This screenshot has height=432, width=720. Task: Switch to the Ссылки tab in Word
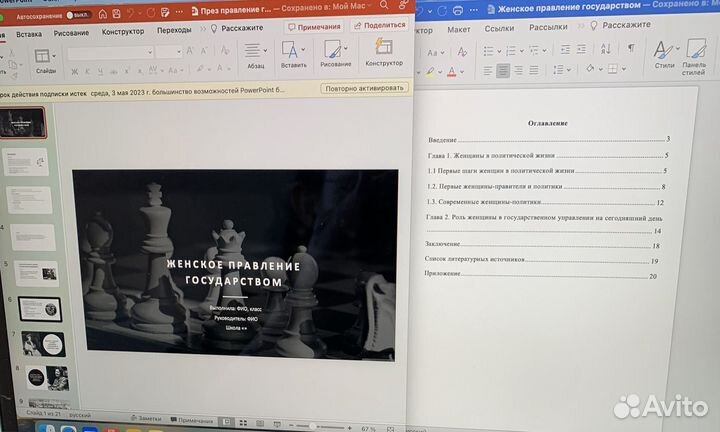click(x=499, y=29)
